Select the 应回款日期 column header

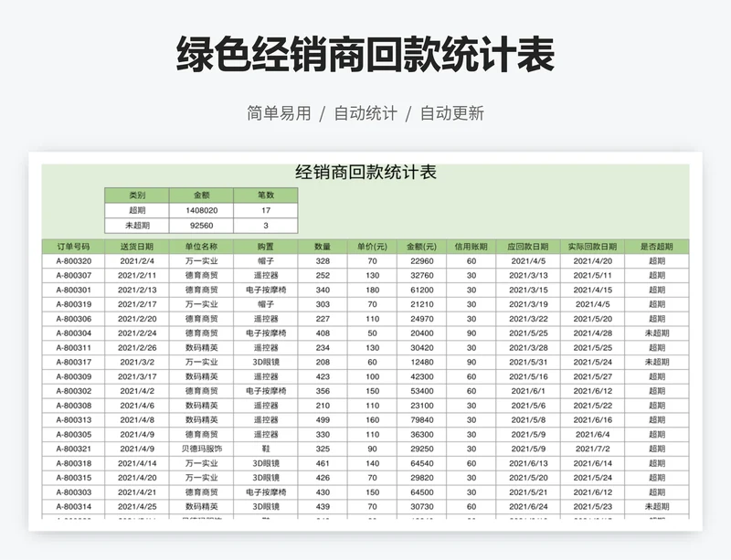pos(528,247)
